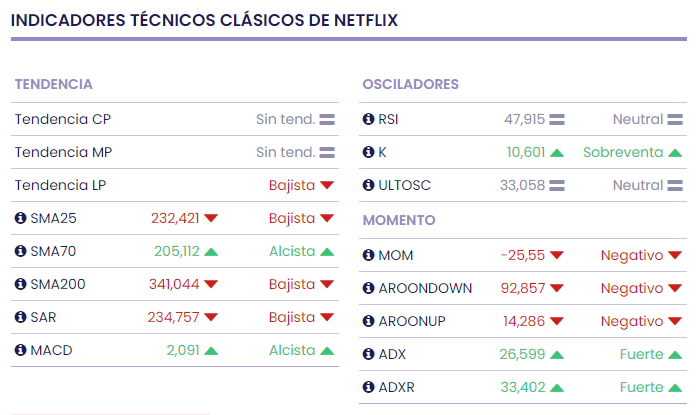The image size is (697, 415).
Task: Select the Tendencia MP row label
Action: [63, 152]
